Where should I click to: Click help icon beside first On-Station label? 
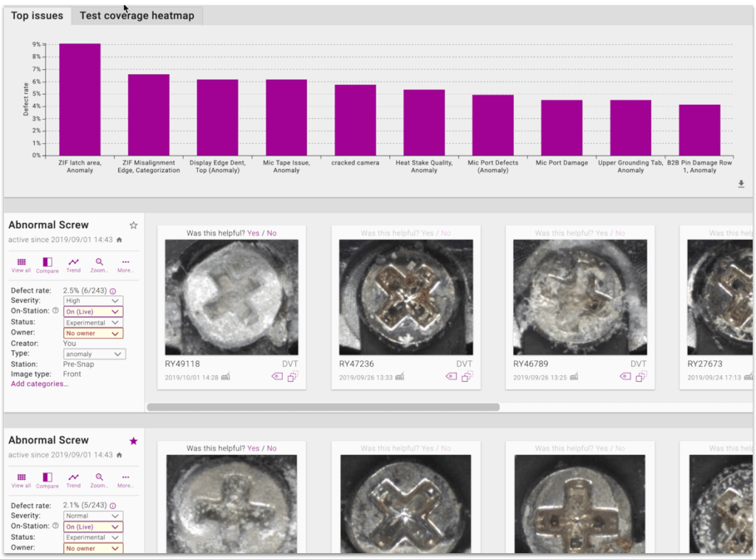(x=55, y=311)
